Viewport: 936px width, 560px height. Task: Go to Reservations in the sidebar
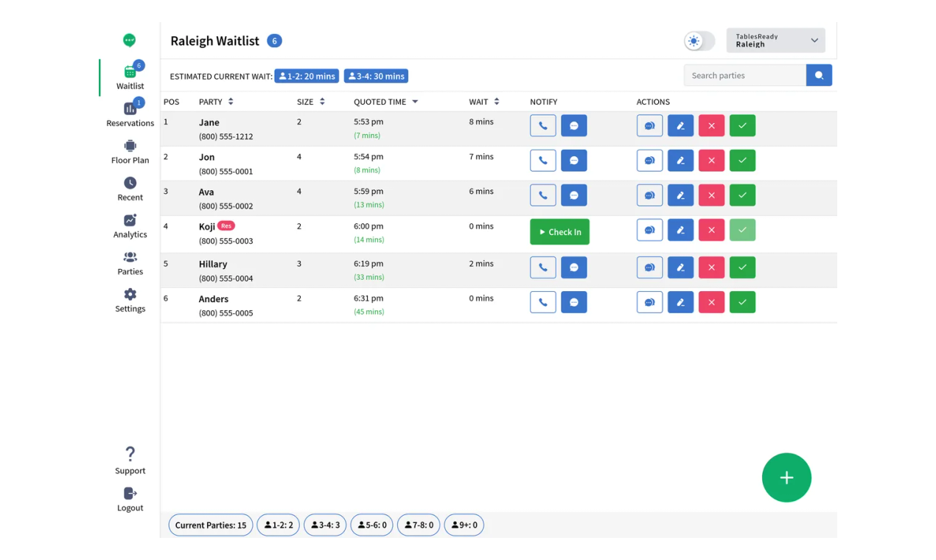tap(130, 114)
